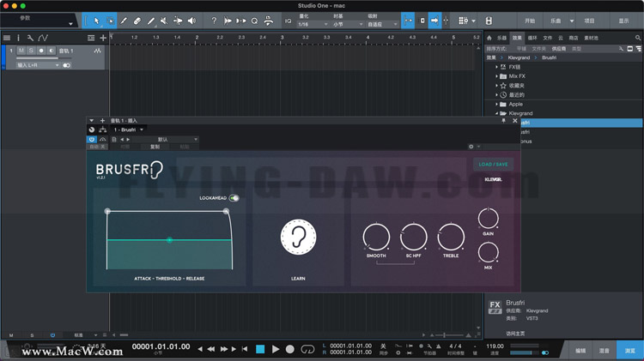Click the Q quantize icon
The image size is (644, 361).
coord(254,21)
